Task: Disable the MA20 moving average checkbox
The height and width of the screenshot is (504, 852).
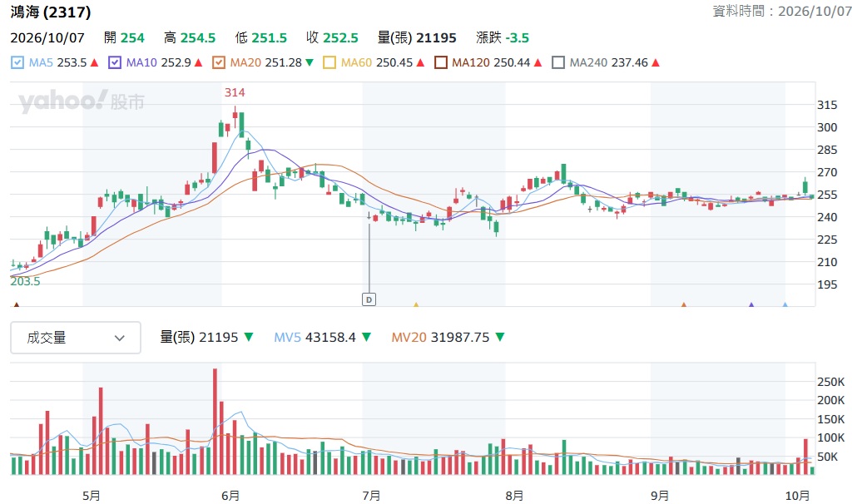Action: tap(219, 62)
